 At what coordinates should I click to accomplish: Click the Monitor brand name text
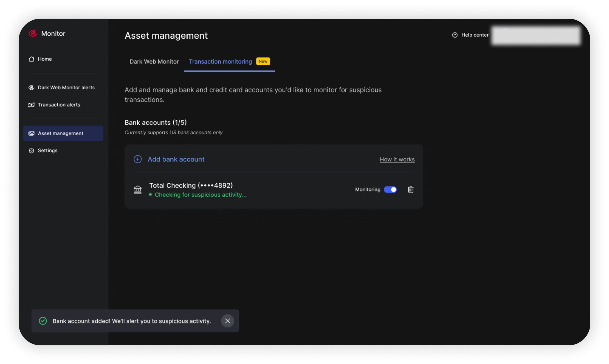53,33
